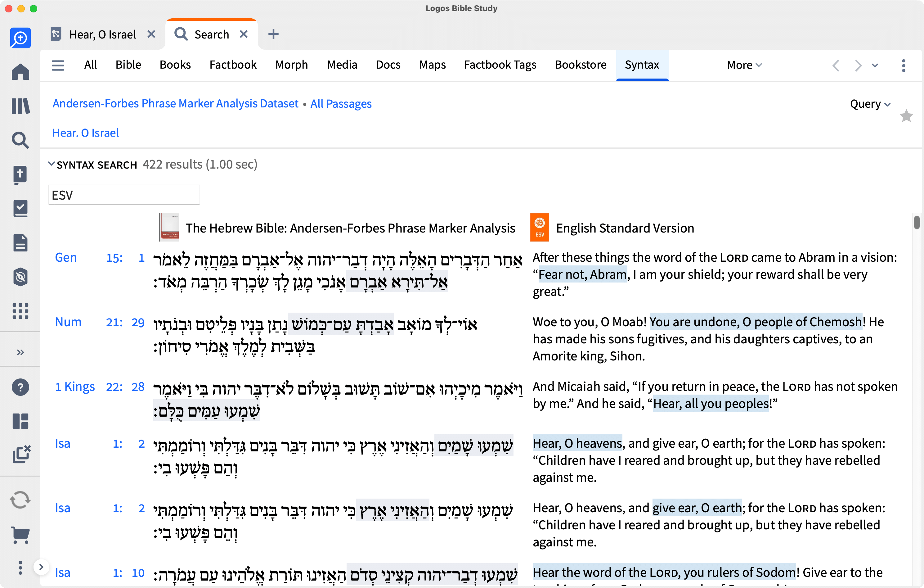Click the Sync refresh icon
Screen dimensions: 924x588
click(20, 500)
